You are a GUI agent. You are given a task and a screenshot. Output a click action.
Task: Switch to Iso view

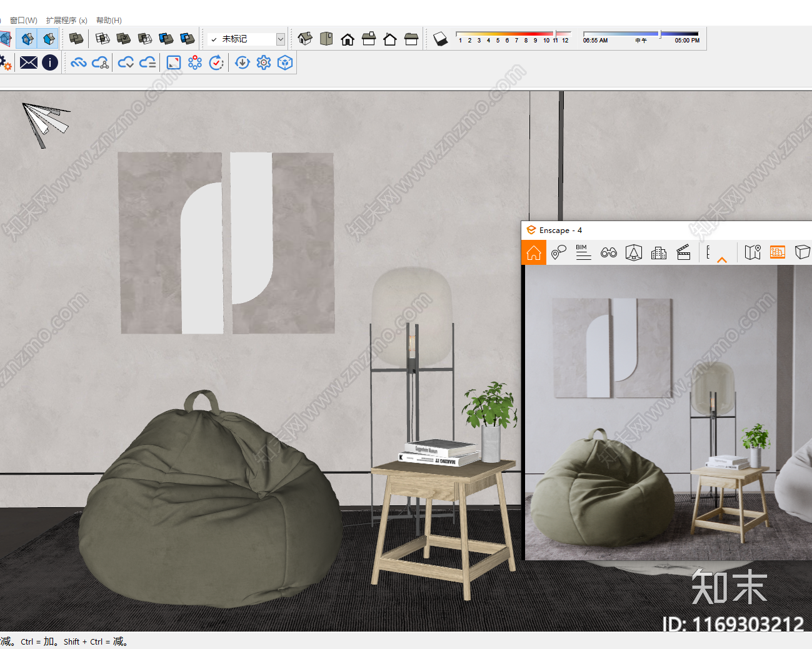pyautogui.click(x=305, y=39)
